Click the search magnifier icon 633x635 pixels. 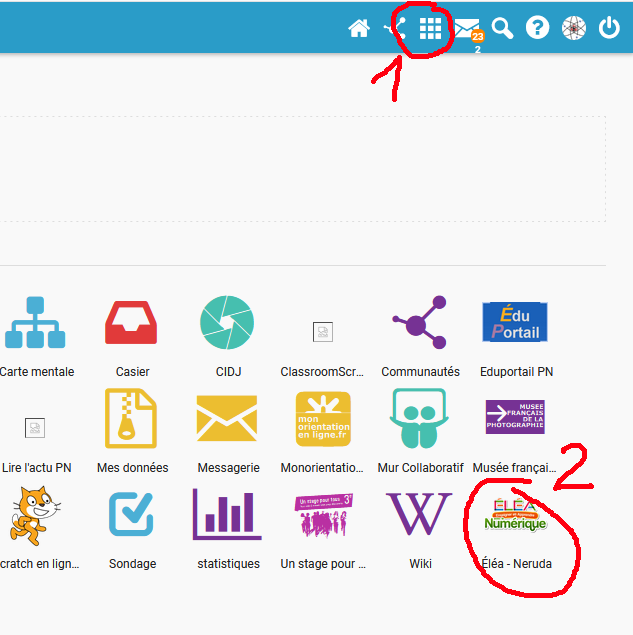[x=502, y=28]
